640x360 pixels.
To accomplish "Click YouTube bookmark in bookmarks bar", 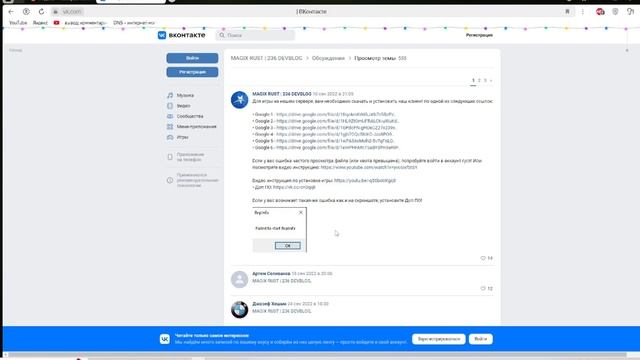I will [x=18, y=23].
